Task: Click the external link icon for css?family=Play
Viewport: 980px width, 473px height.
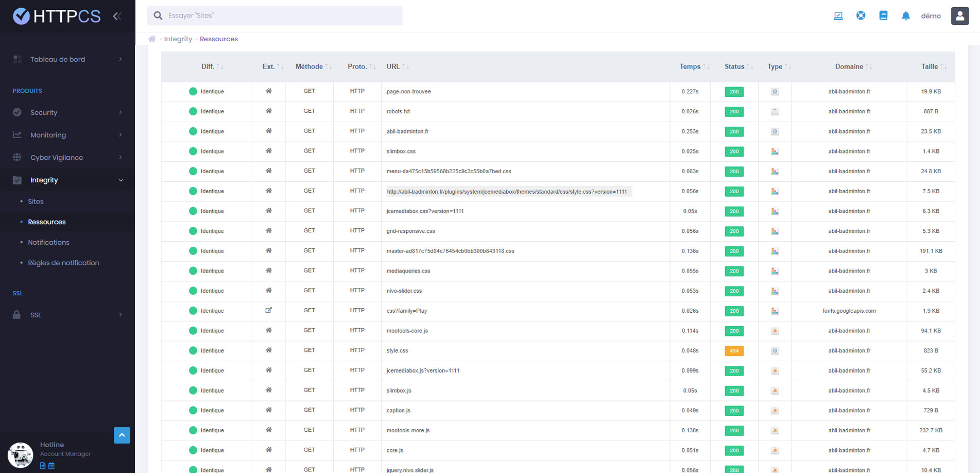Action: coord(268,310)
